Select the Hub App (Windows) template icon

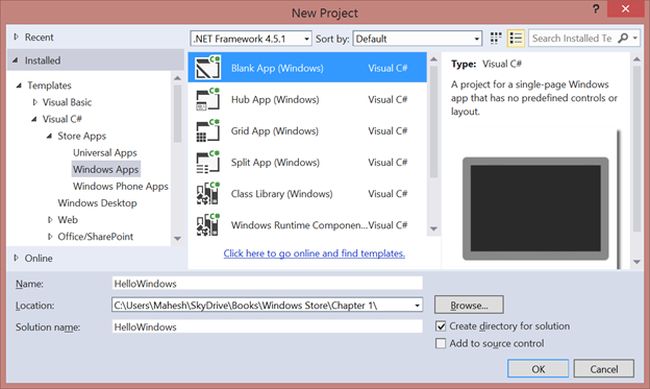208,99
